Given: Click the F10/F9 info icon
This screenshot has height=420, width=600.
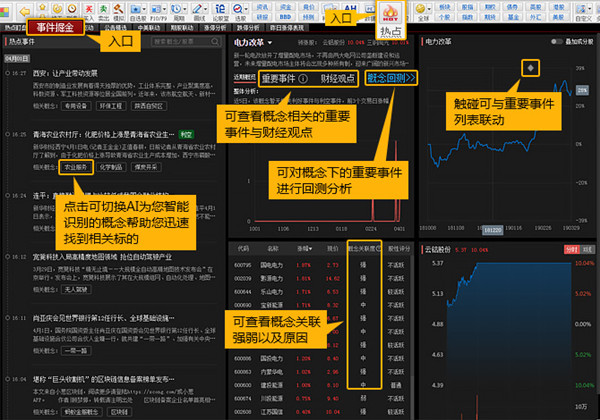Looking at the screenshot, I should pos(156,9).
